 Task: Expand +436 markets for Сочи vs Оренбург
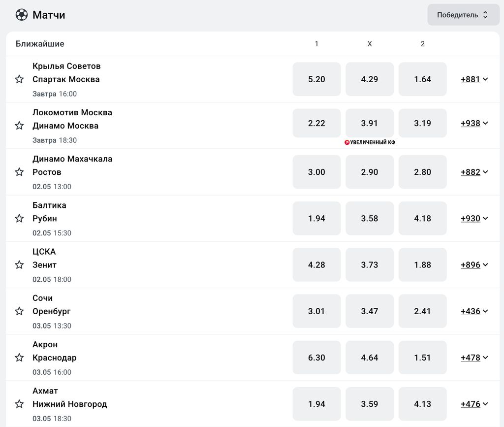tap(474, 311)
